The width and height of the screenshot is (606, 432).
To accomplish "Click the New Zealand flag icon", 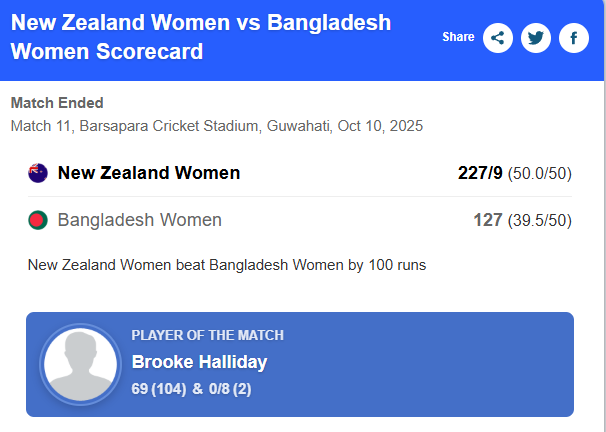I will [38, 173].
